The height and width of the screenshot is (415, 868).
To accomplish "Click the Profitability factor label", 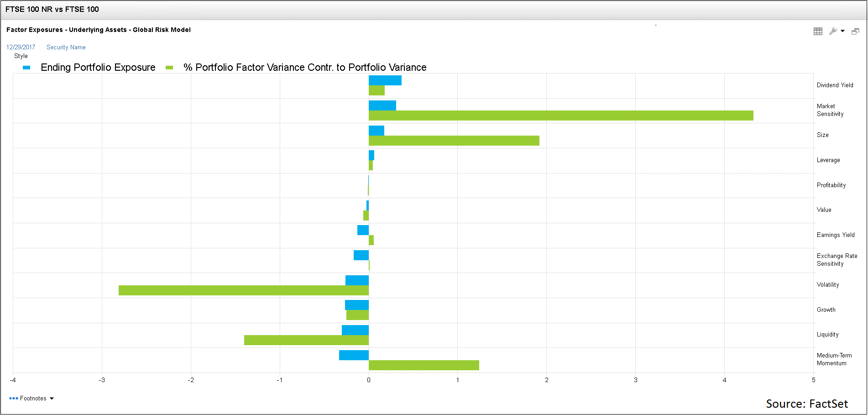I will pos(831,185).
